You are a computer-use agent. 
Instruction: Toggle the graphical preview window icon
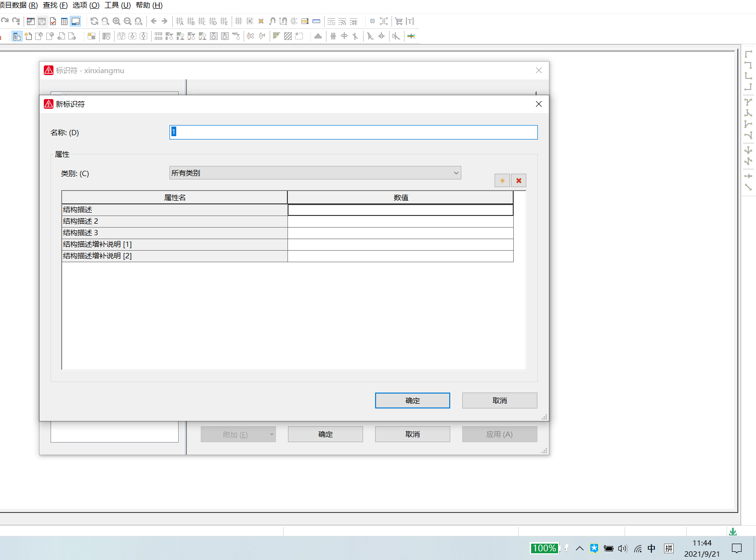pos(76,21)
